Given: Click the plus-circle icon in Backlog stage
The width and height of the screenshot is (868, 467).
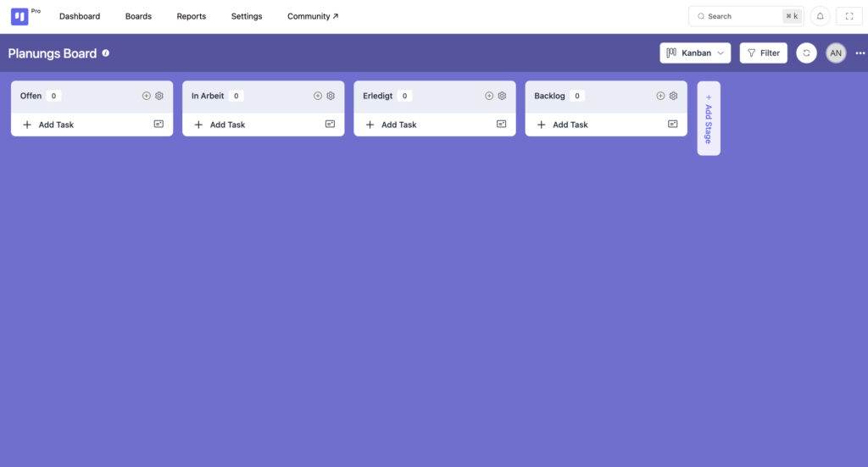Looking at the screenshot, I should point(660,96).
